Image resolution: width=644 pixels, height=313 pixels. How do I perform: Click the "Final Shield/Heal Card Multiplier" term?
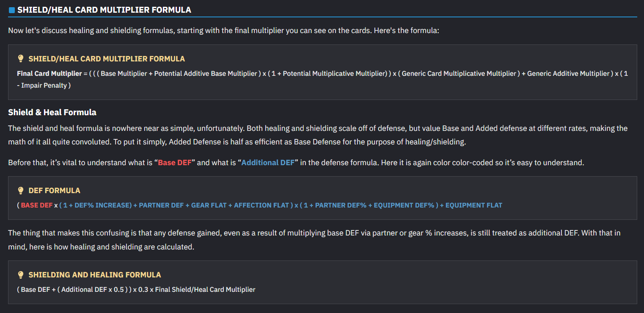tap(205, 290)
